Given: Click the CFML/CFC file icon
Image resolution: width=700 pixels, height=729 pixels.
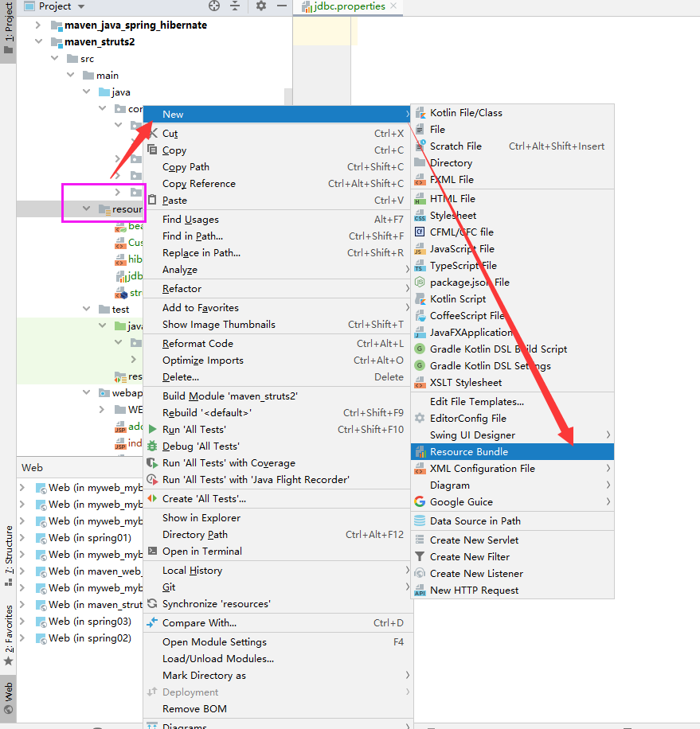Looking at the screenshot, I should [420, 232].
